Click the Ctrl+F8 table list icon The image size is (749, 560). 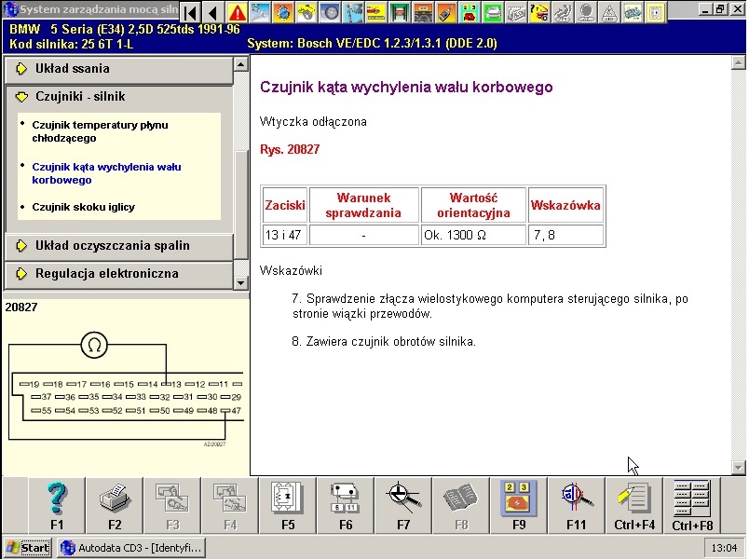click(x=691, y=504)
